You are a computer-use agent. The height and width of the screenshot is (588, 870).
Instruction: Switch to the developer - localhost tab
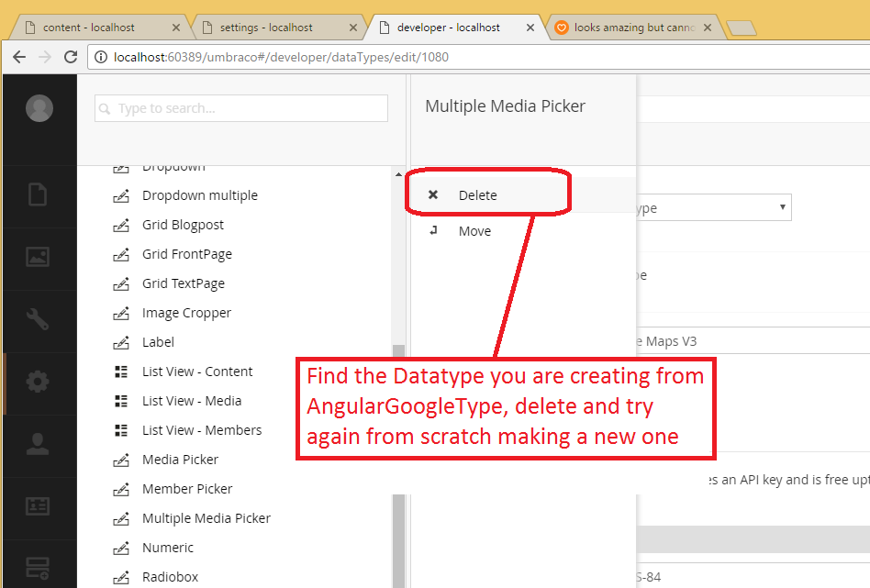click(x=455, y=28)
